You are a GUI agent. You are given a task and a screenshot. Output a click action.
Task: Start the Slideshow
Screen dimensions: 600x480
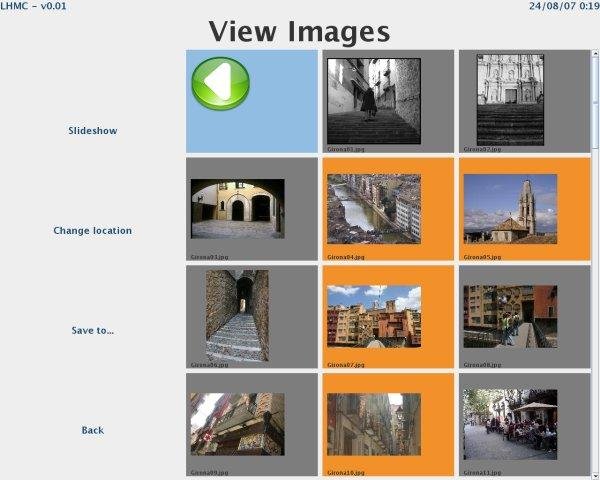93,131
